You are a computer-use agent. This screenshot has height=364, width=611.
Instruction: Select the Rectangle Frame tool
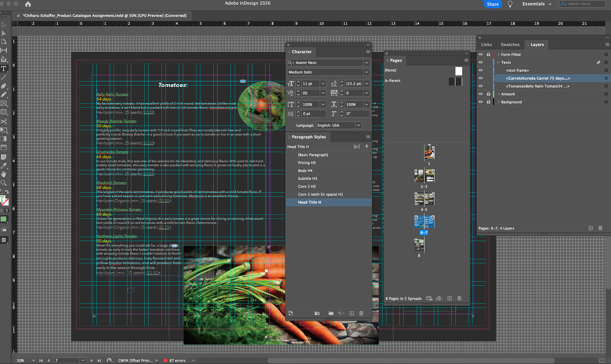coord(4,103)
